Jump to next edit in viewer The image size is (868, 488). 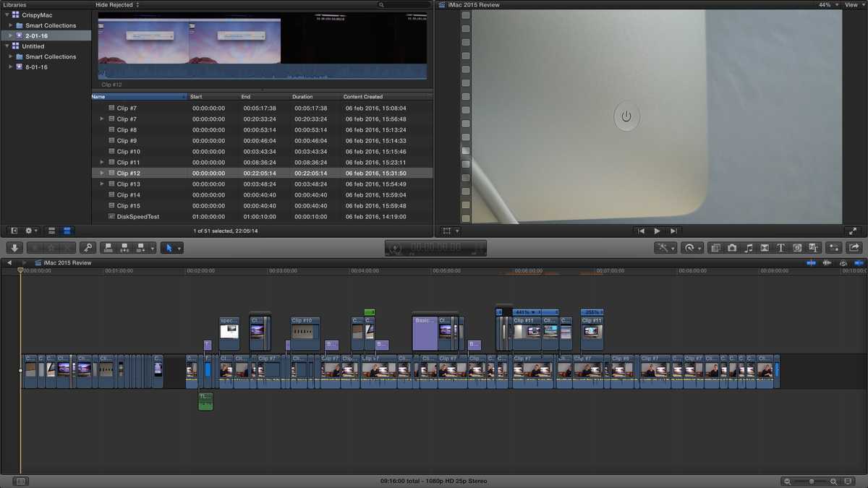coord(673,231)
